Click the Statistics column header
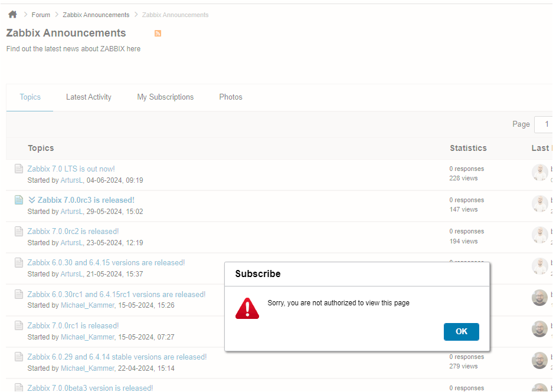The height and width of the screenshot is (392, 553). [468, 149]
